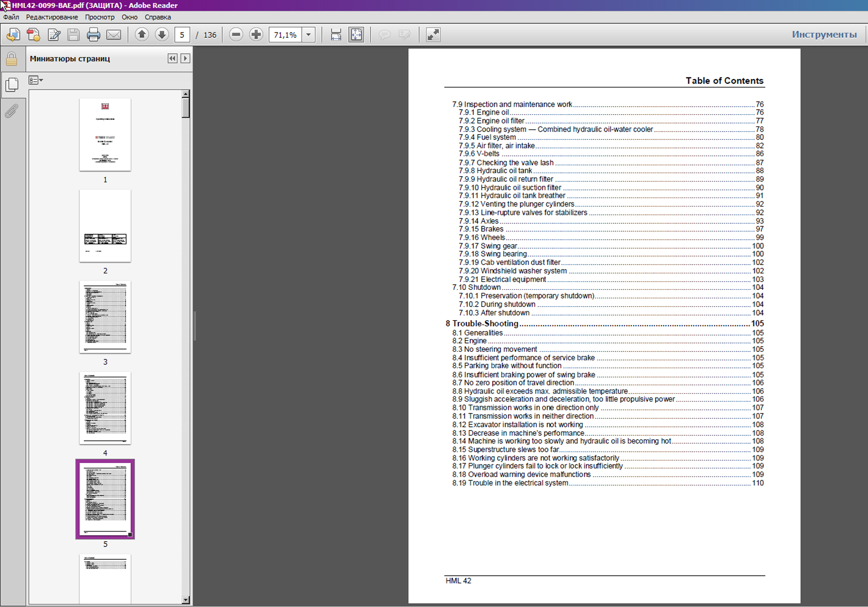This screenshot has height=607, width=868.
Task: Open the Просмотр menu
Action: (x=99, y=17)
